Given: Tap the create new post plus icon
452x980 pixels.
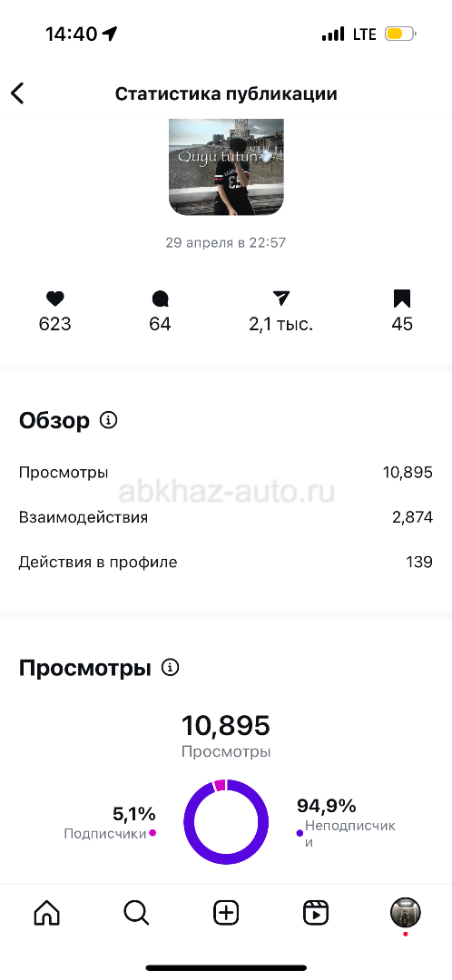Looking at the screenshot, I should coord(226,913).
